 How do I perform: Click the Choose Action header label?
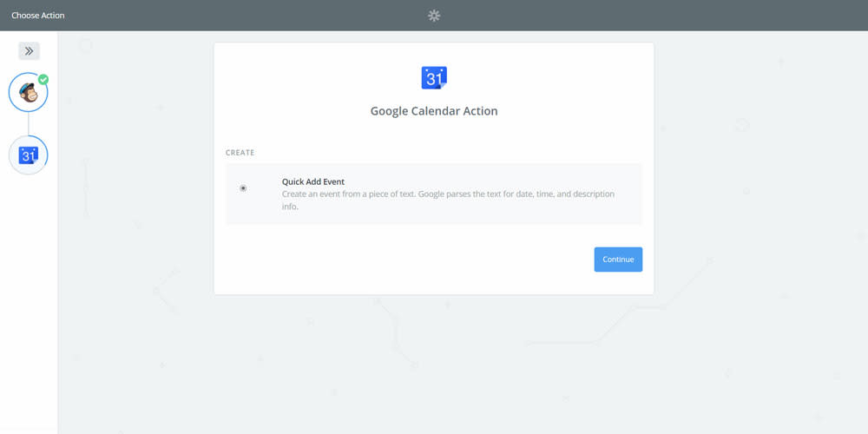click(38, 16)
